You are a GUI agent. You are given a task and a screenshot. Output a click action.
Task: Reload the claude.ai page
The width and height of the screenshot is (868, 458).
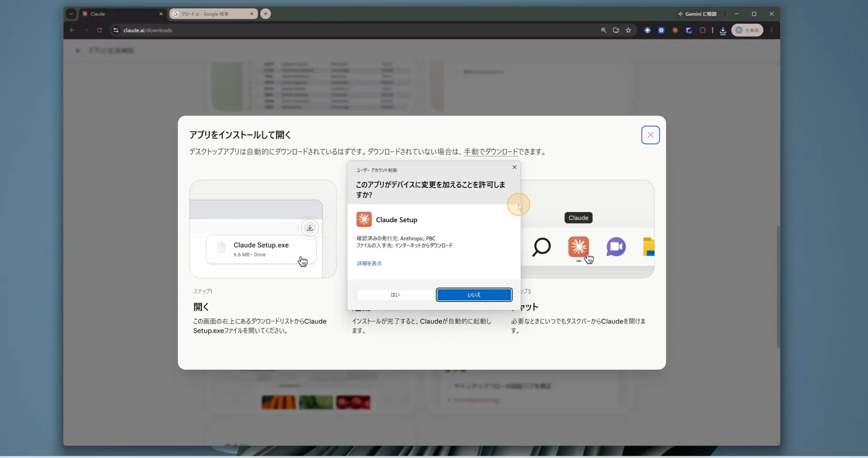coord(99,30)
